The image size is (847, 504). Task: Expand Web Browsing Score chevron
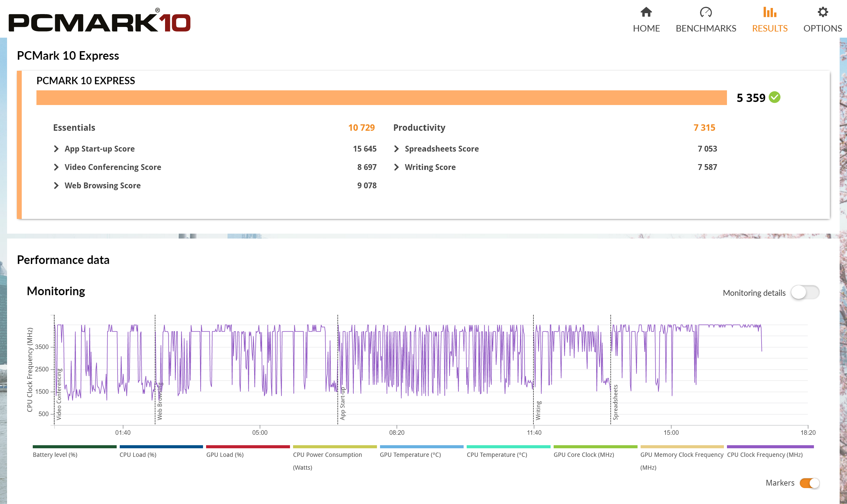click(x=56, y=186)
